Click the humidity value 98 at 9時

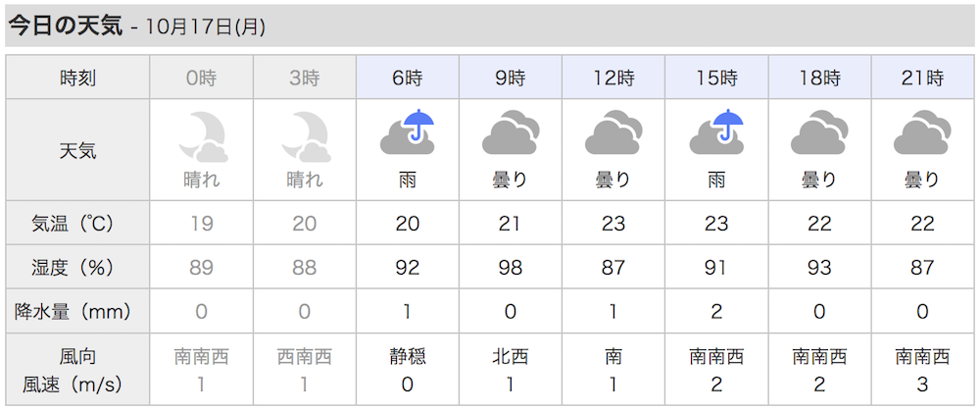click(x=510, y=267)
